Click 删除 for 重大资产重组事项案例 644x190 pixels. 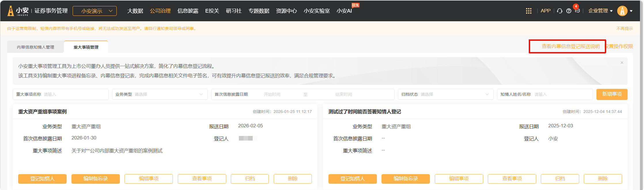[293, 179]
